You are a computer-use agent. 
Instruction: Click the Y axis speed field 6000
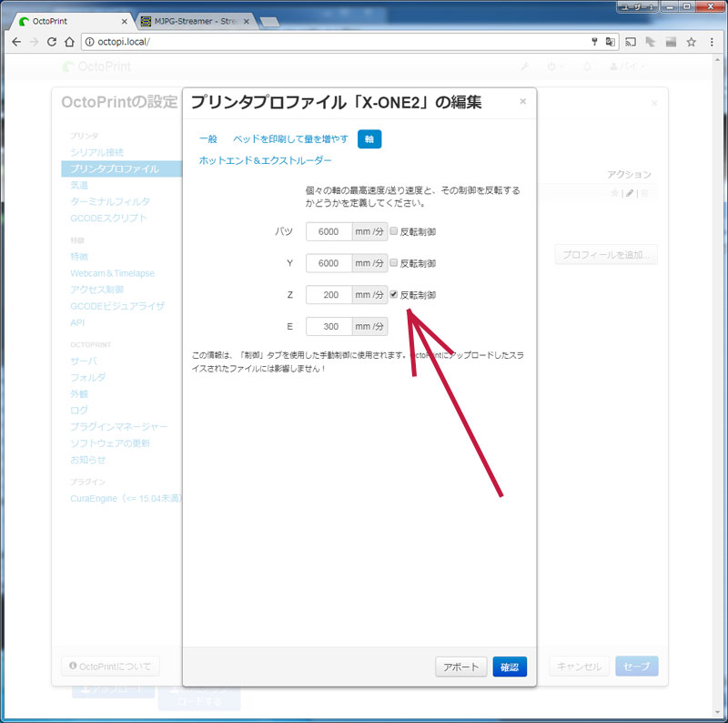[329, 263]
